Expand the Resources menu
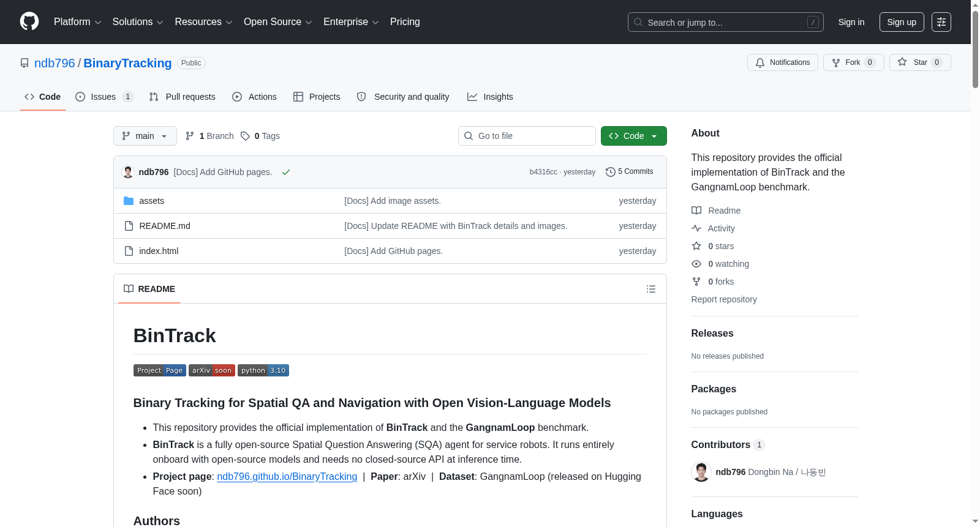 [204, 22]
